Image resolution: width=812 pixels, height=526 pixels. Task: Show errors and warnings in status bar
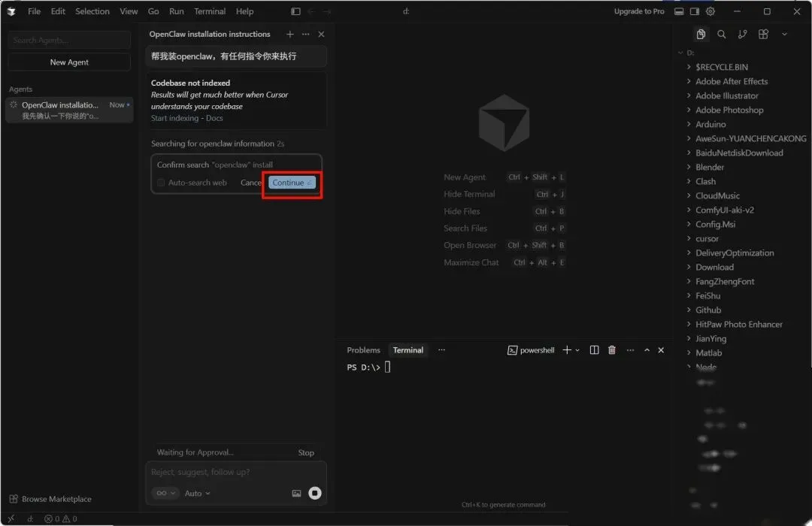(x=61, y=518)
